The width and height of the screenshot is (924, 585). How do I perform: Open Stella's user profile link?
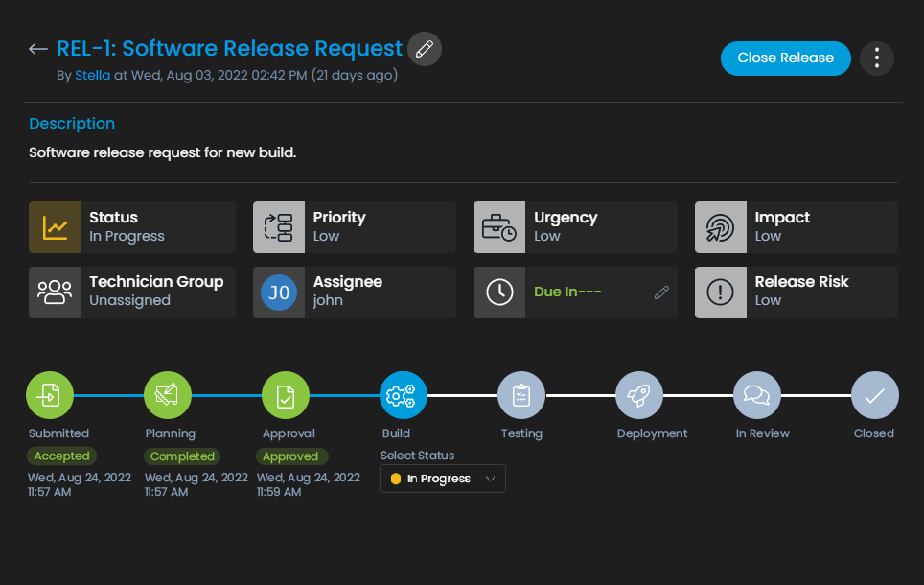pyautogui.click(x=92, y=75)
